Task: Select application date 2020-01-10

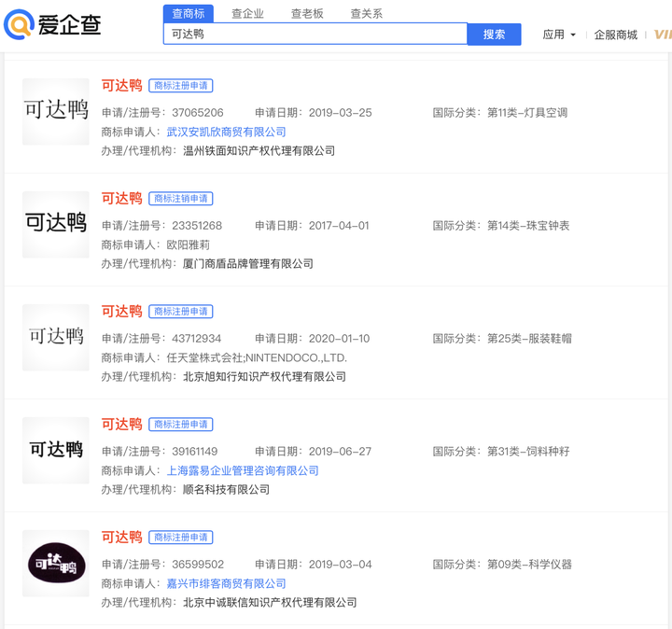Action: click(x=339, y=339)
